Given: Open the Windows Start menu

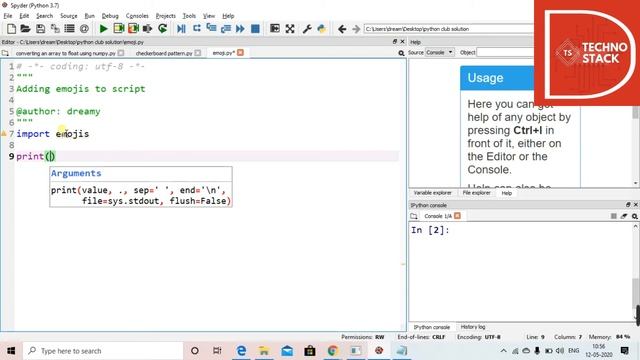Looking at the screenshot, I should [11, 351].
